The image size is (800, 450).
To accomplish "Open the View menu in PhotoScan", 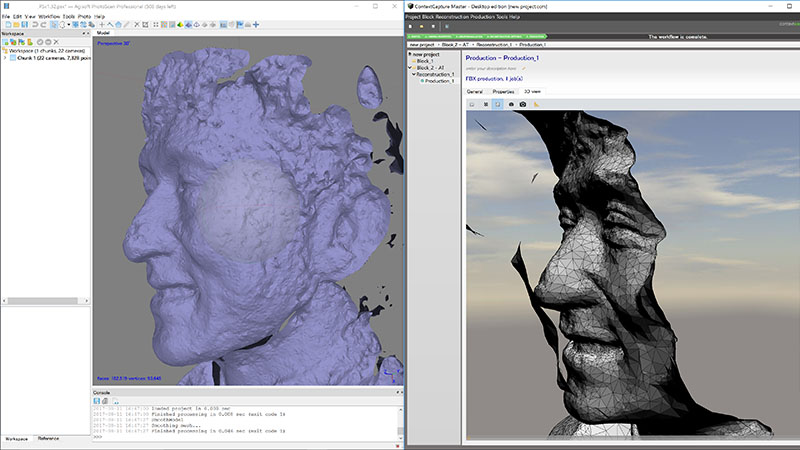I will coord(30,17).
